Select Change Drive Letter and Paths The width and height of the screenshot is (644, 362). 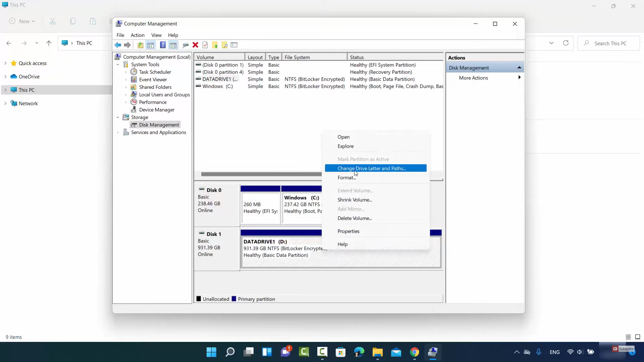pyautogui.click(x=371, y=168)
